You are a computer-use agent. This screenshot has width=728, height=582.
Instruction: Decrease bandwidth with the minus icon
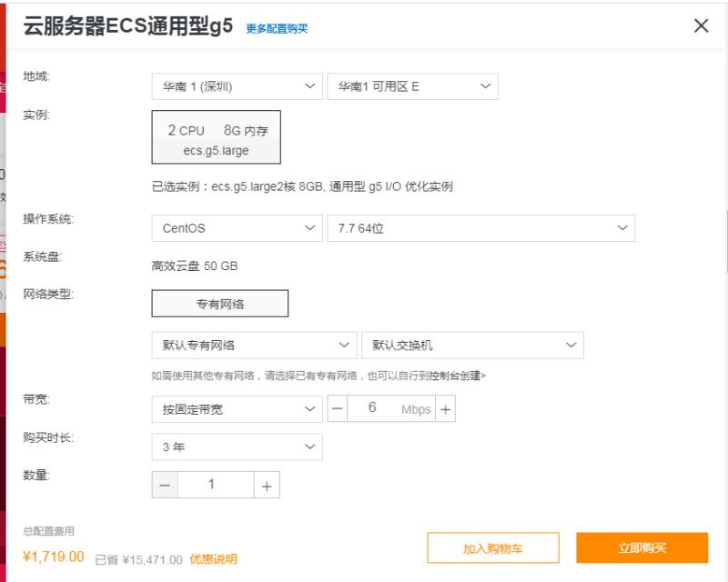point(338,409)
